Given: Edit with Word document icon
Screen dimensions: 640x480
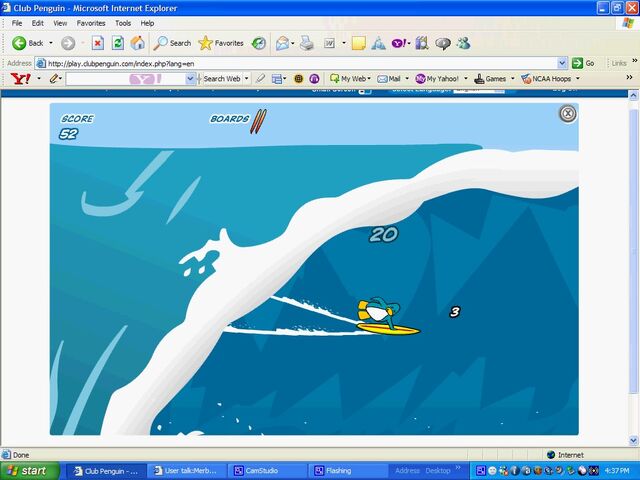Looking at the screenshot, I should click(x=329, y=43).
